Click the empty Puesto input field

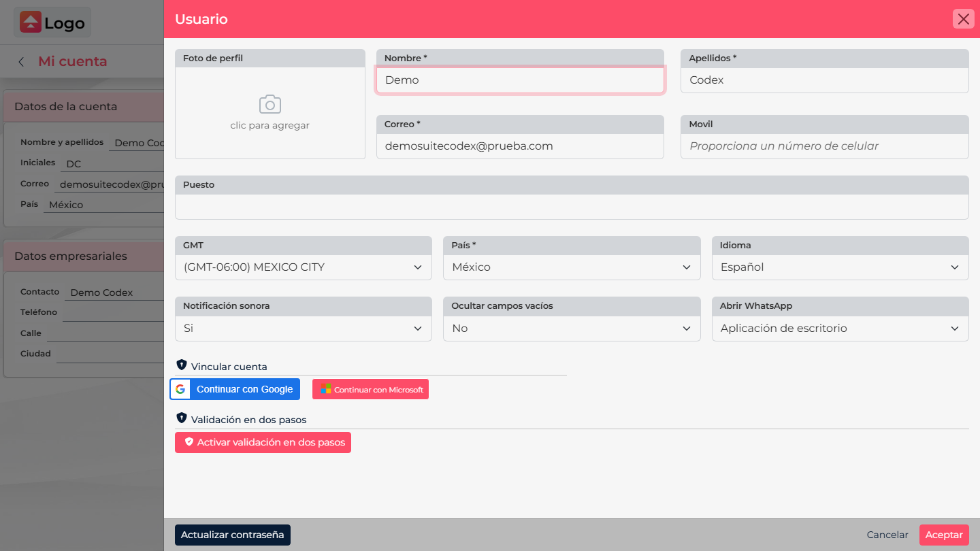pyautogui.click(x=572, y=207)
